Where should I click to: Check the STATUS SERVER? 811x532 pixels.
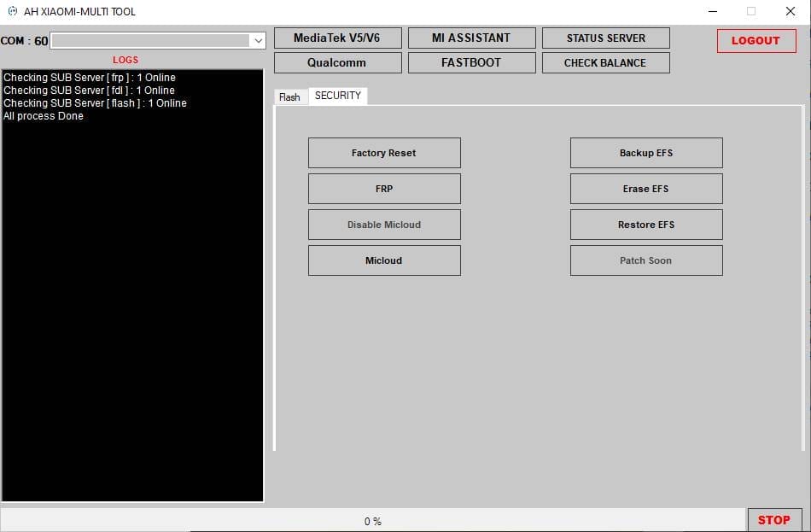pyautogui.click(x=605, y=38)
